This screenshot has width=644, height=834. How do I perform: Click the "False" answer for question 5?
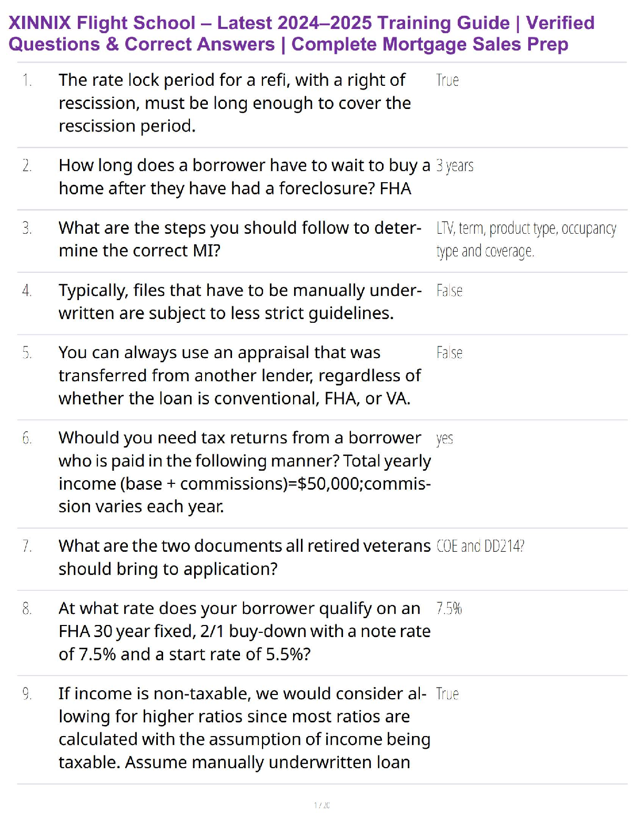pyautogui.click(x=449, y=353)
